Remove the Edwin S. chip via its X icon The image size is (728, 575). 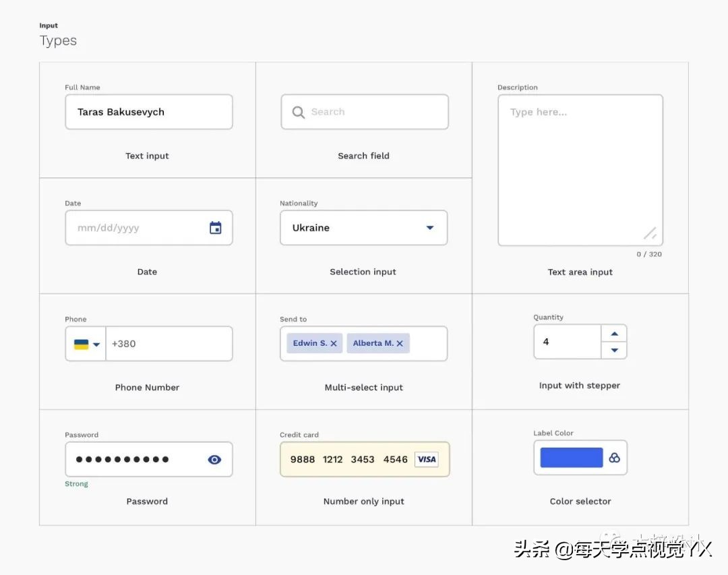point(334,343)
